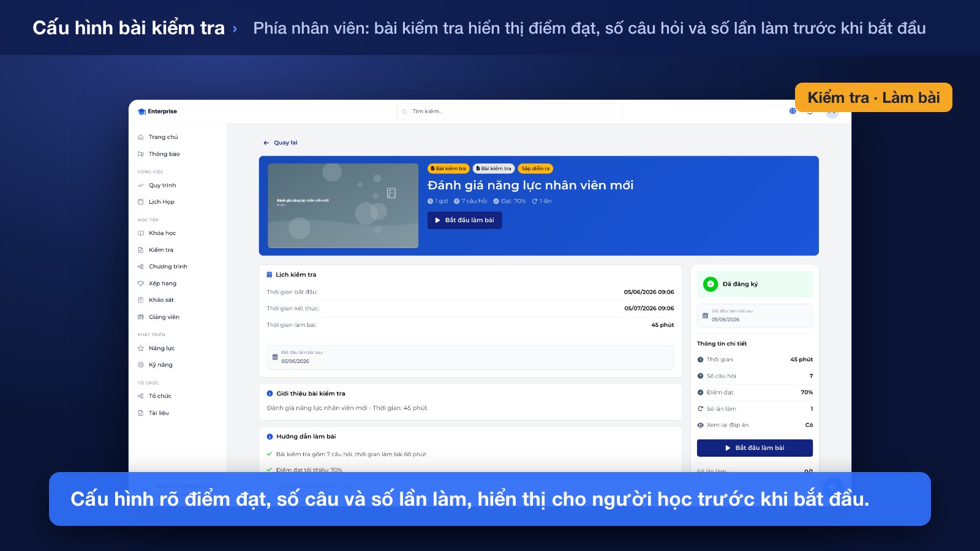
Task: Click the exam cover thumbnail
Action: tap(343, 206)
